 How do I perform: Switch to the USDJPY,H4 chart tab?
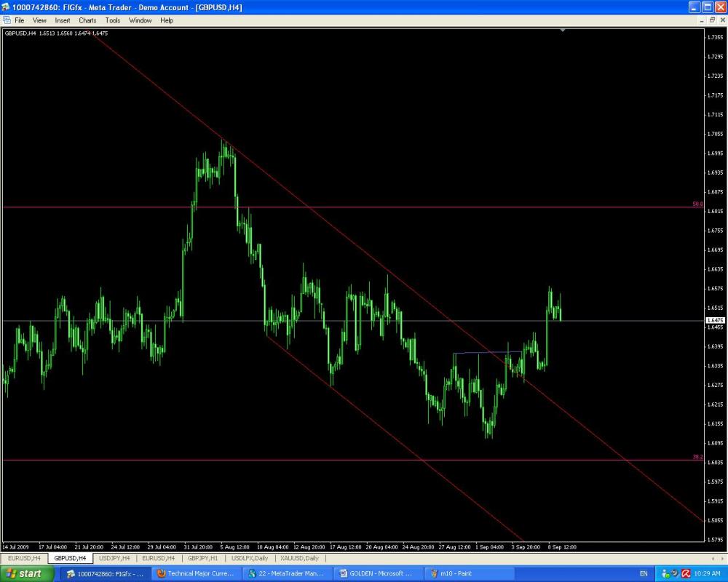[x=114, y=558]
